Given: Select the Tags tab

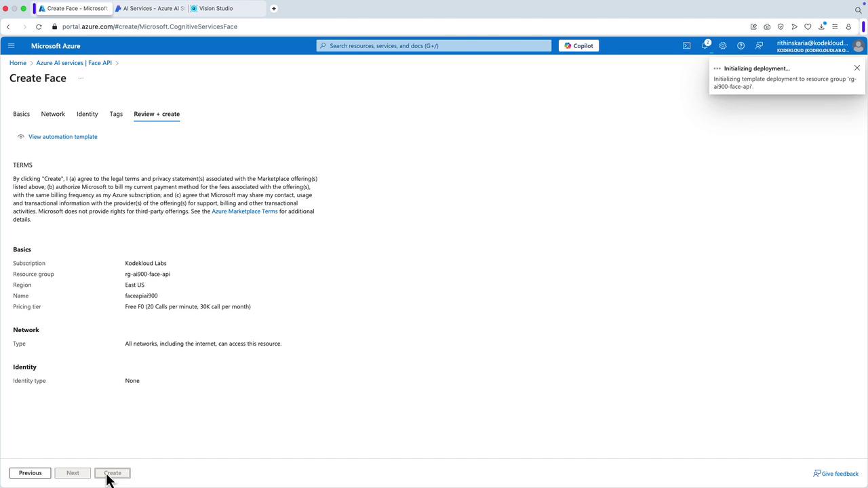Looking at the screenshot, I should [116, 114].
